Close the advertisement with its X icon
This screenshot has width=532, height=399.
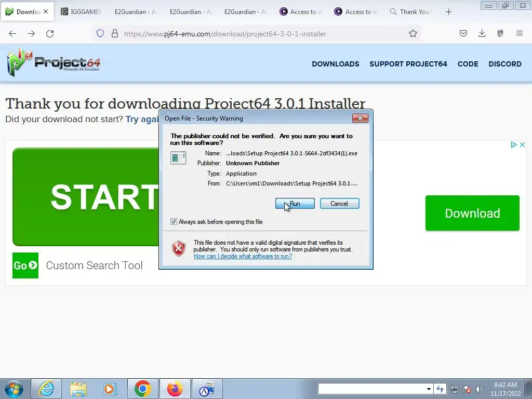(522, 144)
